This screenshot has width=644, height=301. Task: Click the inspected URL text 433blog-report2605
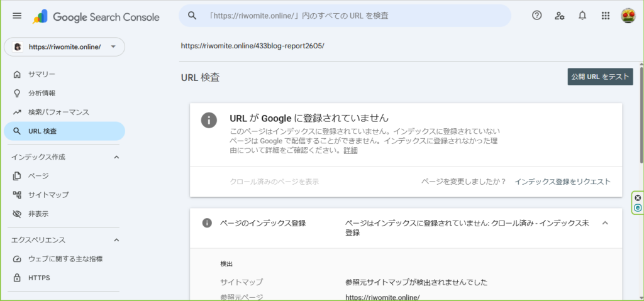[253, 46]
